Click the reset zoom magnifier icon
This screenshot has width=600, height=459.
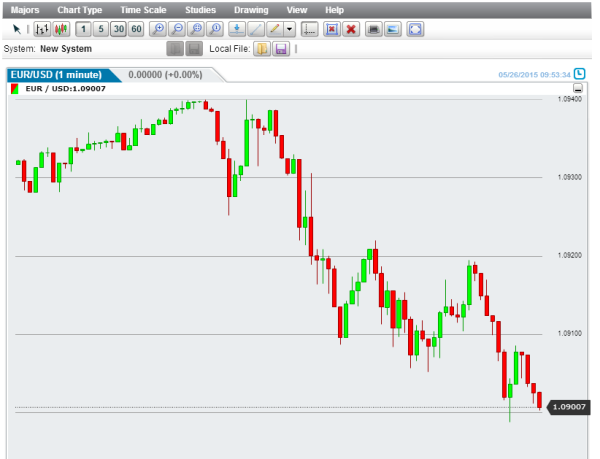point(215,29)
